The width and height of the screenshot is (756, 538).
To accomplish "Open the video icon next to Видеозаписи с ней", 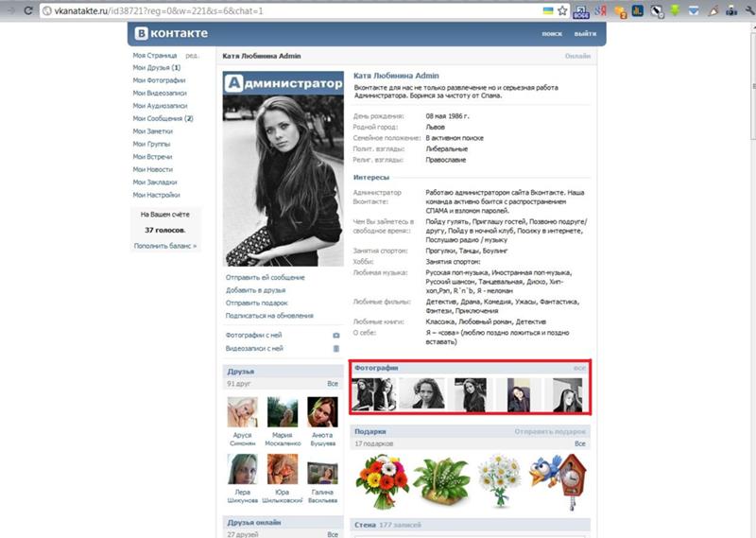I will pos(336,348).
